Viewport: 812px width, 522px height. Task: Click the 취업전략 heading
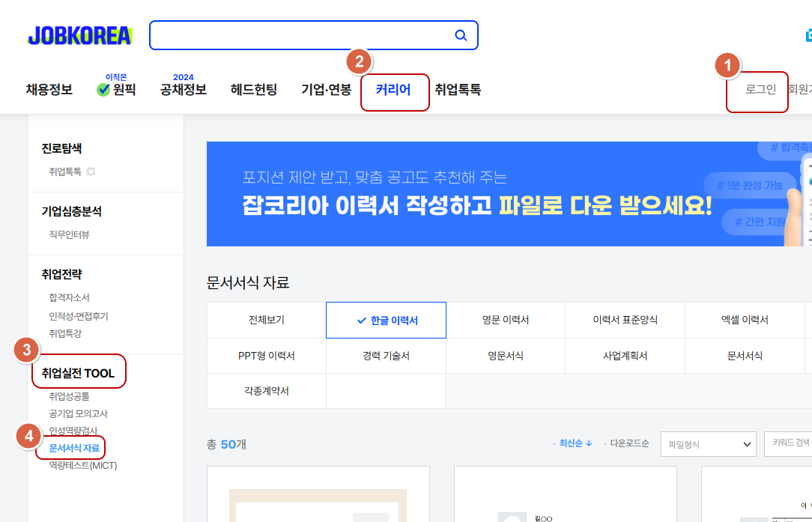(61, 274)
